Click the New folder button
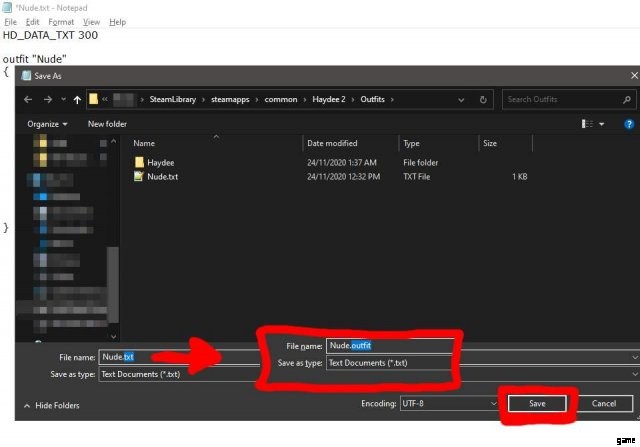The image size is (640, 447). [x=107, y=124]
